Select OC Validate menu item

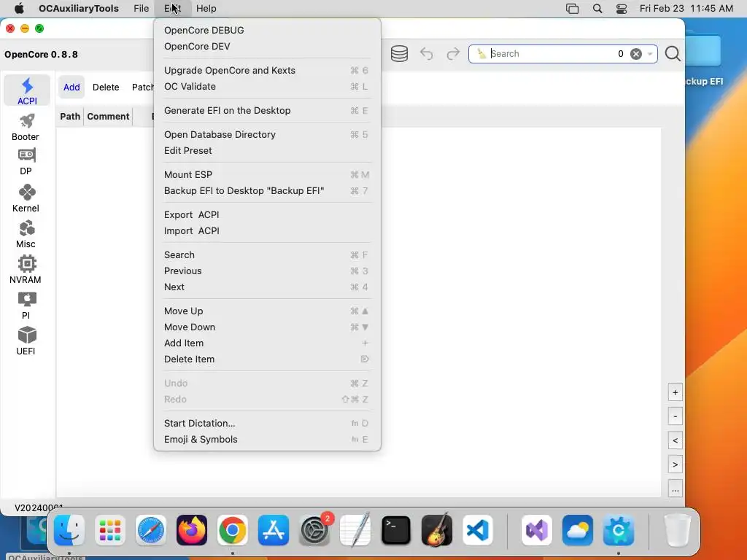[x=267, y=87]
